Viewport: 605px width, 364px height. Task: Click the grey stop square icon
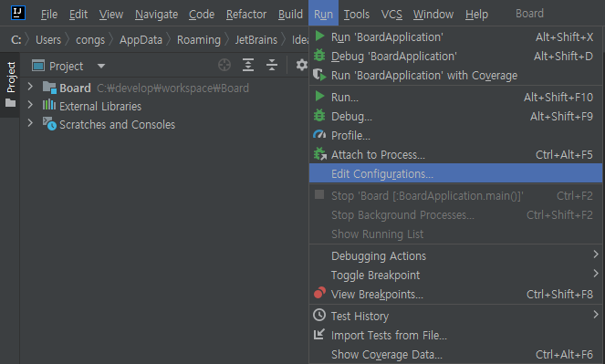319,194
